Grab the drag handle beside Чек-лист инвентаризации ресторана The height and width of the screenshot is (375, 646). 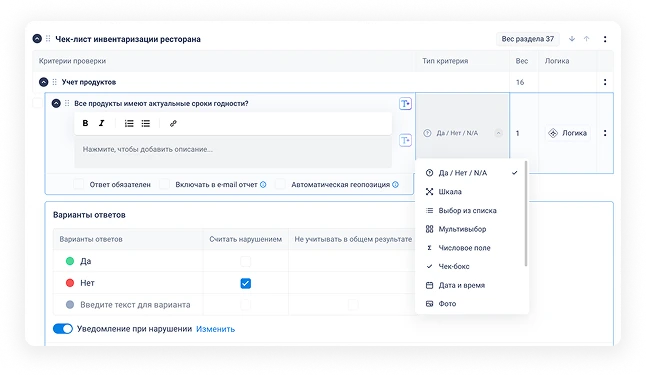48,39
